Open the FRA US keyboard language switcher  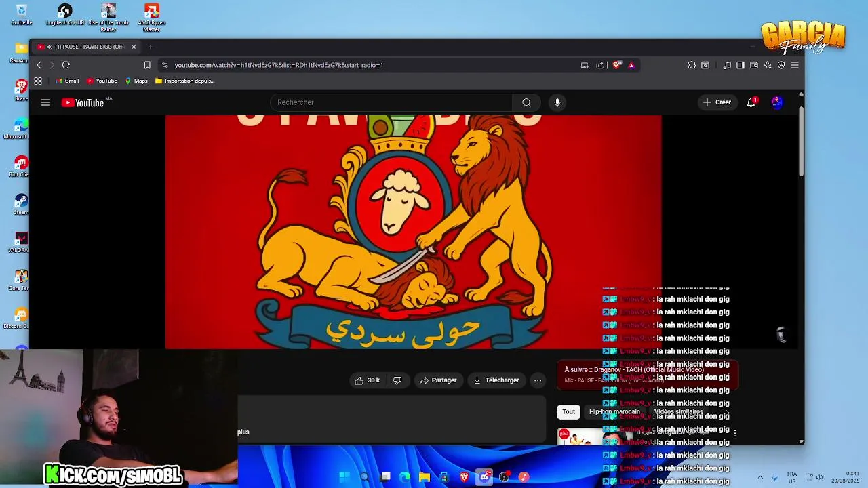click(792, 477)
